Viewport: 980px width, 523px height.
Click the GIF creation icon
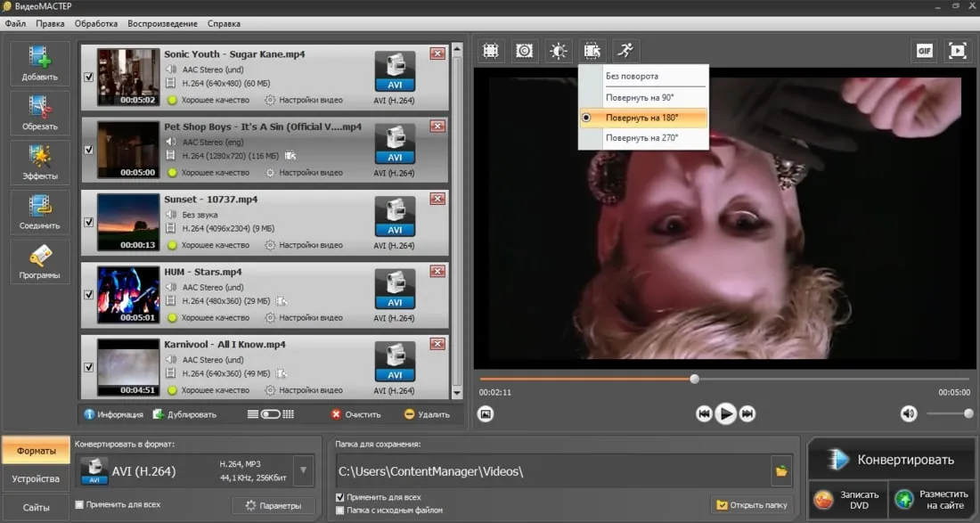(x=925, y=52)
